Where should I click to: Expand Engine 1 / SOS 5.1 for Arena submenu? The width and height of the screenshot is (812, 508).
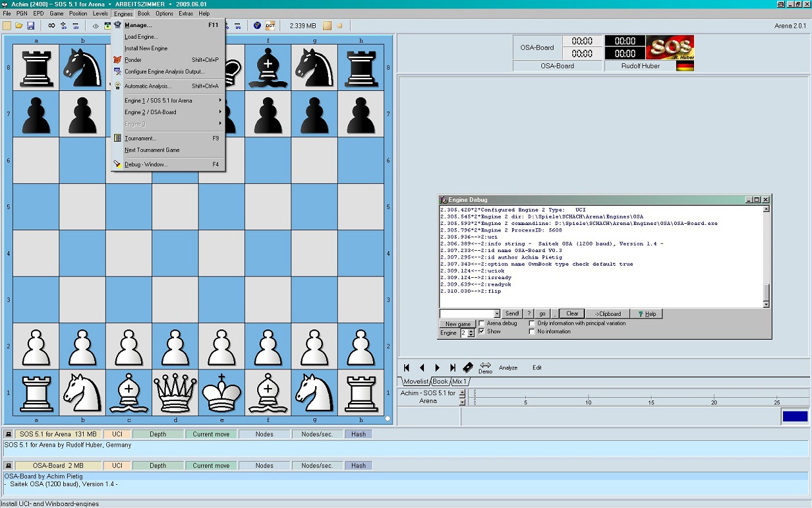[x=168, y=101]
